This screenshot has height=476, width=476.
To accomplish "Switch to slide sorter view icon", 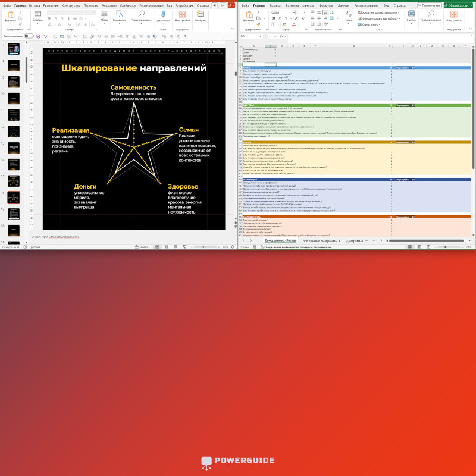I will click(167, 247).
